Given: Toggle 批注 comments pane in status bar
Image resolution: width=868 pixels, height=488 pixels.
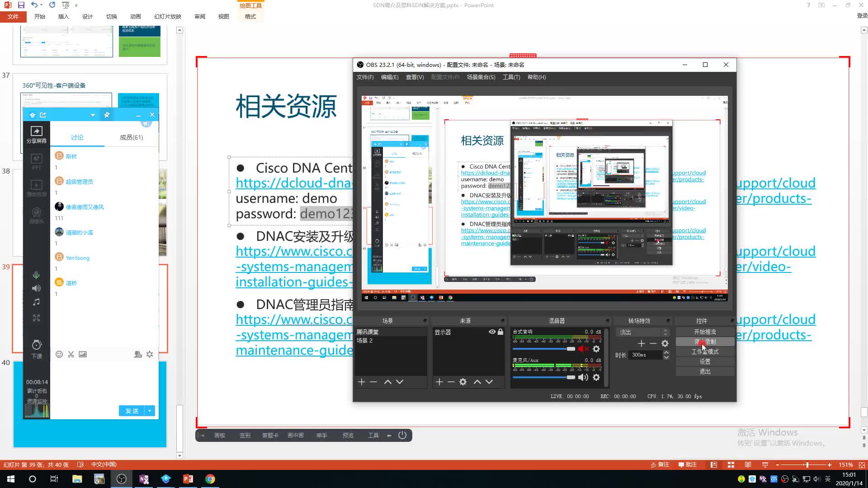Looking at the screenshot, I should (x=688, y=465).
